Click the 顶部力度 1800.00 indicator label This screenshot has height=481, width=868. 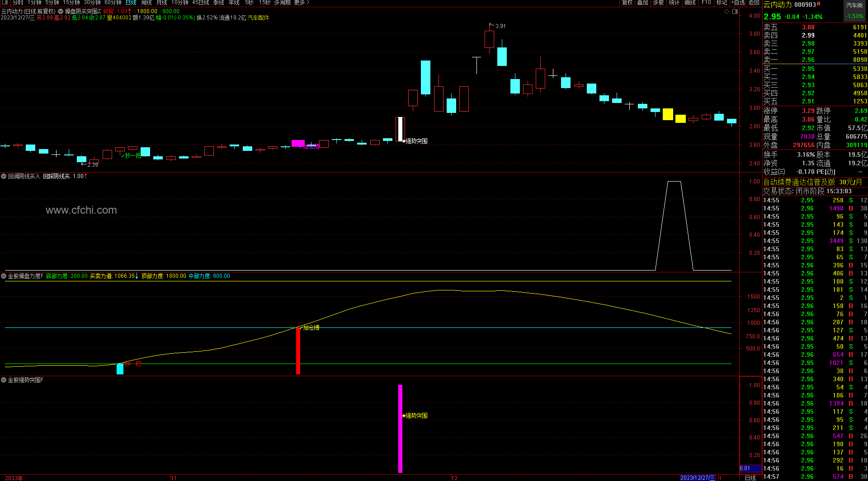(164, 276)
